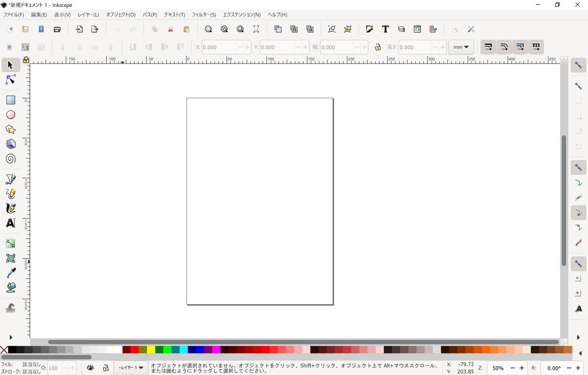Open the ファイル menu

coord(12,14)
